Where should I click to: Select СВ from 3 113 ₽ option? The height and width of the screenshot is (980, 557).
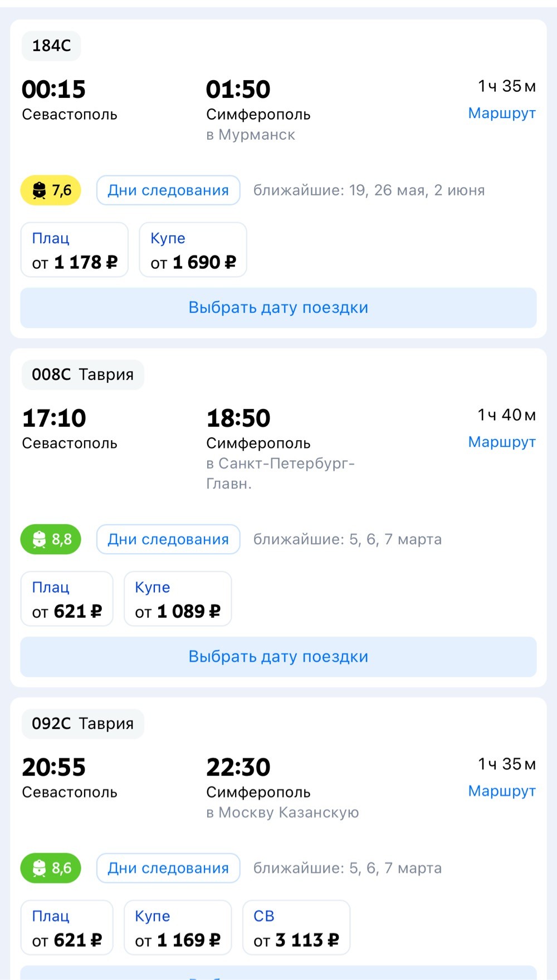[296, 928]
